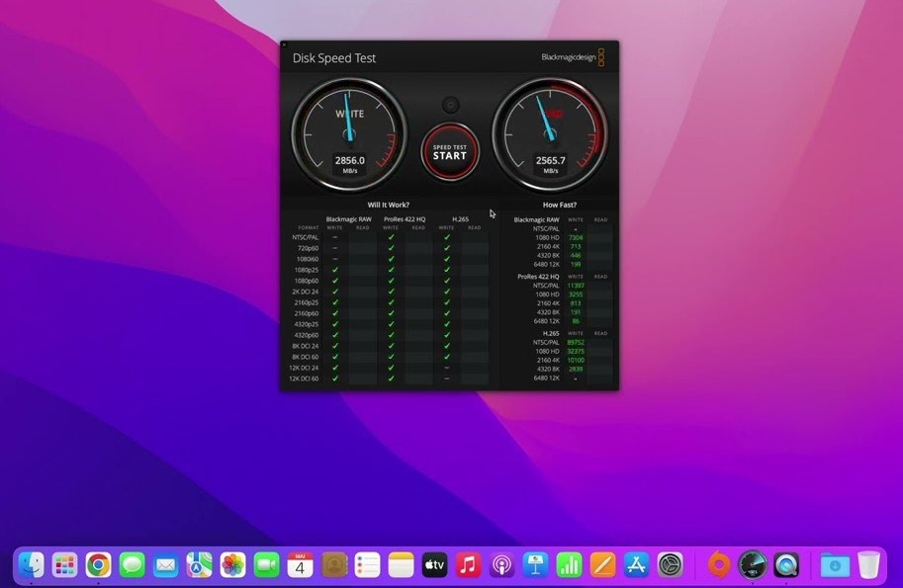Select the 2K DCI 24 row label

pyautogui.click(x=306, y=292)
